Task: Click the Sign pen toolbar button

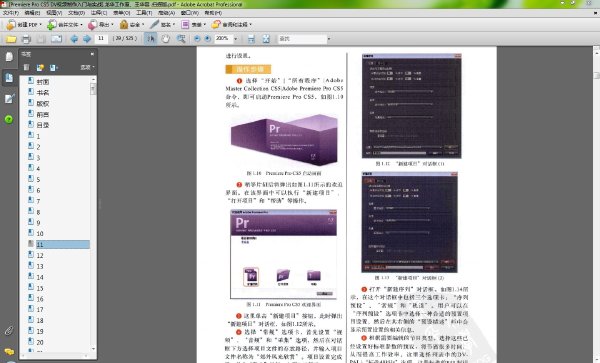Action: coord(162,24)
